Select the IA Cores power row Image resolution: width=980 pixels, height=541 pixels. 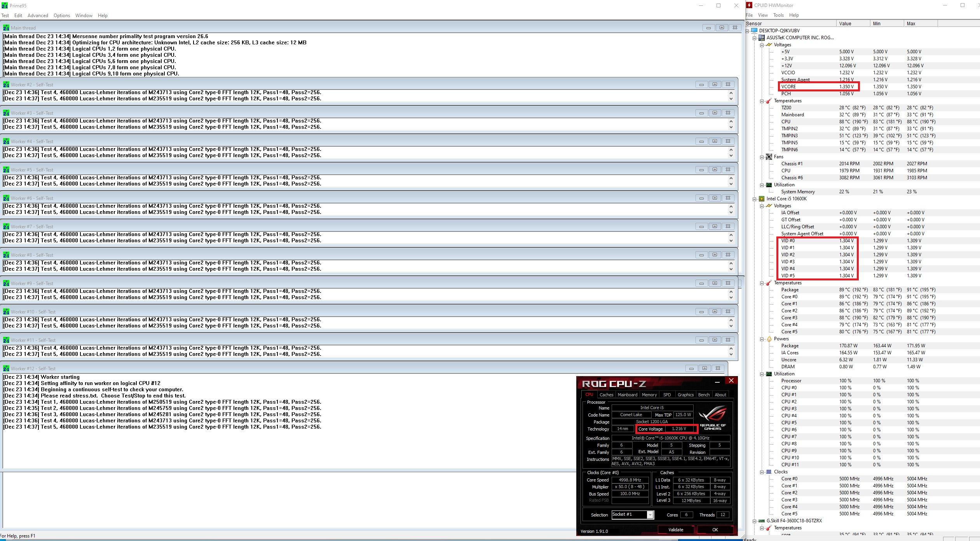coord(862,353)
